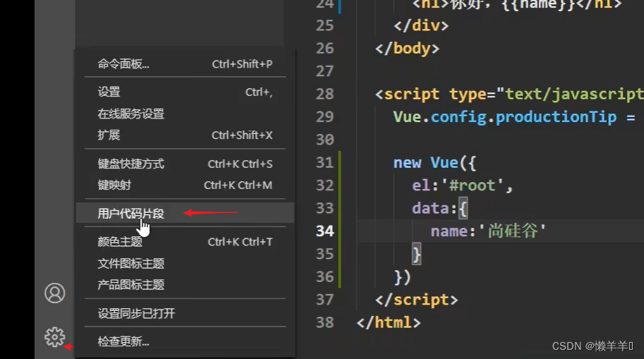The image size is (644, 359).
Task: Open 在线服务设置 menu item
Action: click(x=185, y=114)
